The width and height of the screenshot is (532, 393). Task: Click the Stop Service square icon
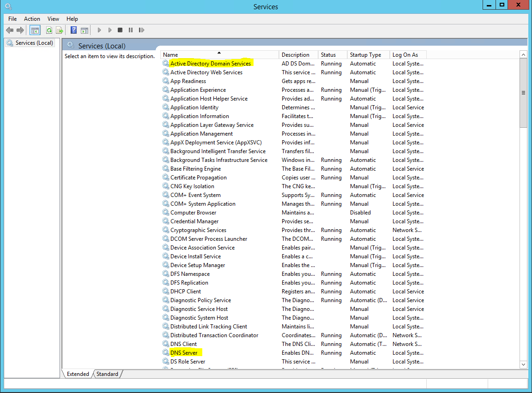click(120, 30)
